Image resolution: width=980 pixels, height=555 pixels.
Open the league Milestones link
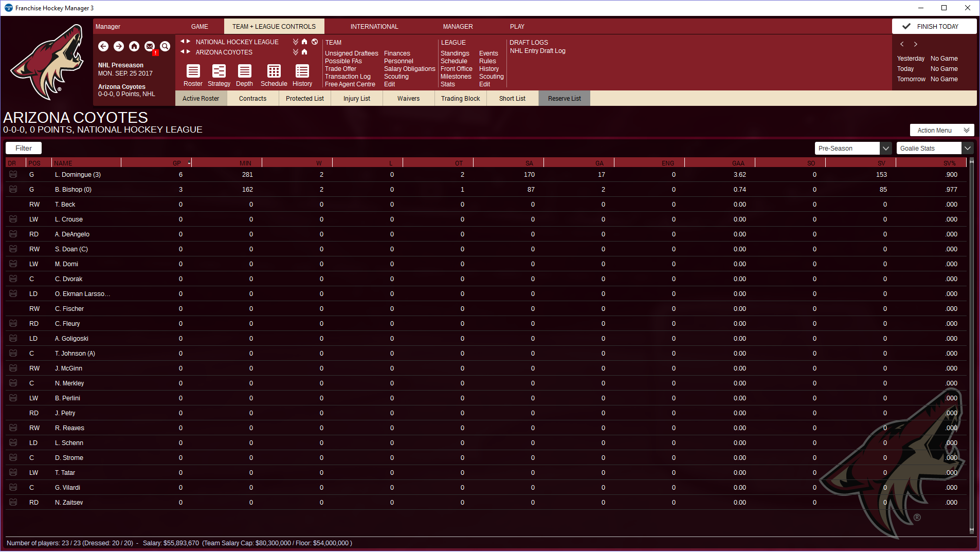click(456, 77)
